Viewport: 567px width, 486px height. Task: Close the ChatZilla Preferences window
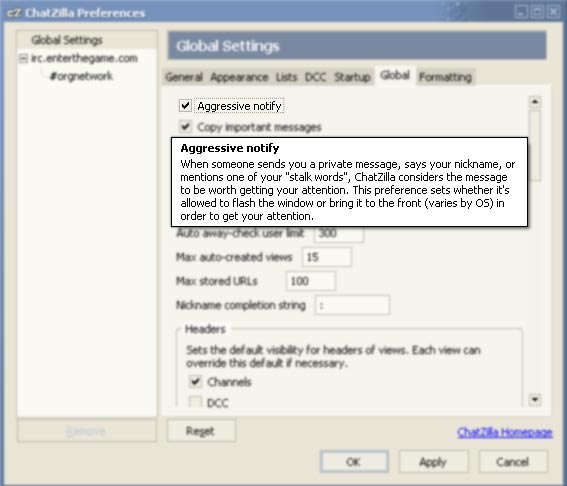click(553, 12)
